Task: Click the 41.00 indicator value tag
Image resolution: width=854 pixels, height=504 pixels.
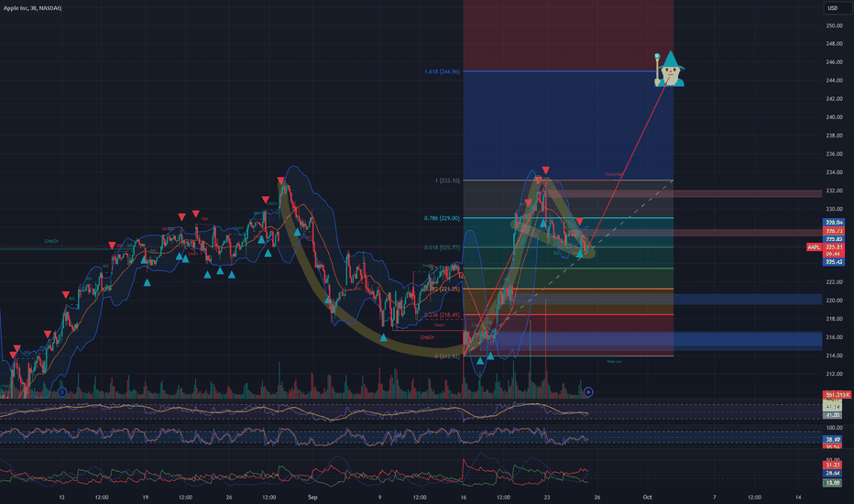Action: 833,415
